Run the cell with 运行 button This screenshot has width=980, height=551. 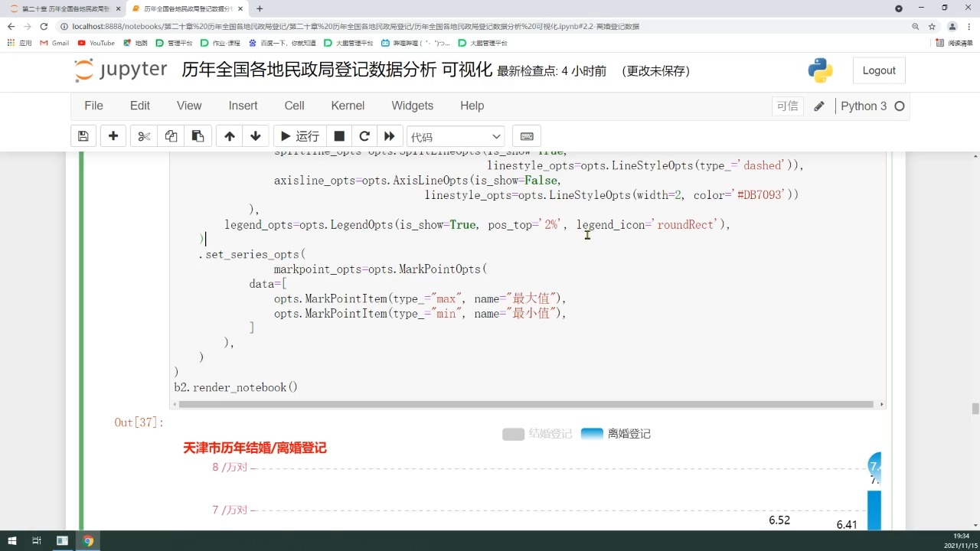[x=299, y=136]
